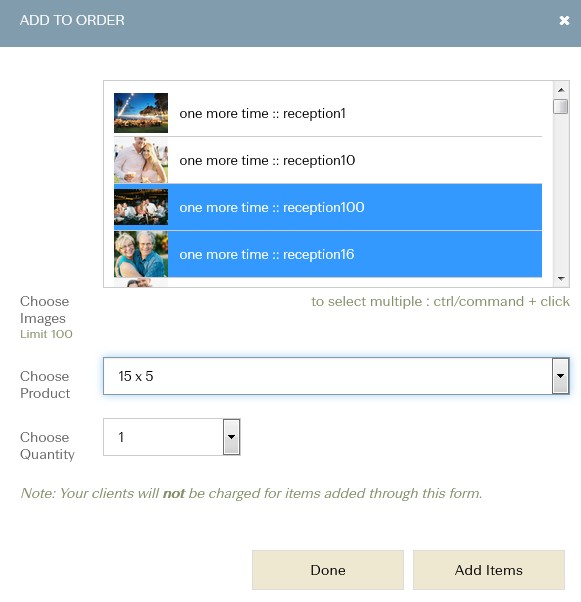
Task: Click the scrollbar track below the thumb
Action: pyautogui.click(x=561, y=192)
